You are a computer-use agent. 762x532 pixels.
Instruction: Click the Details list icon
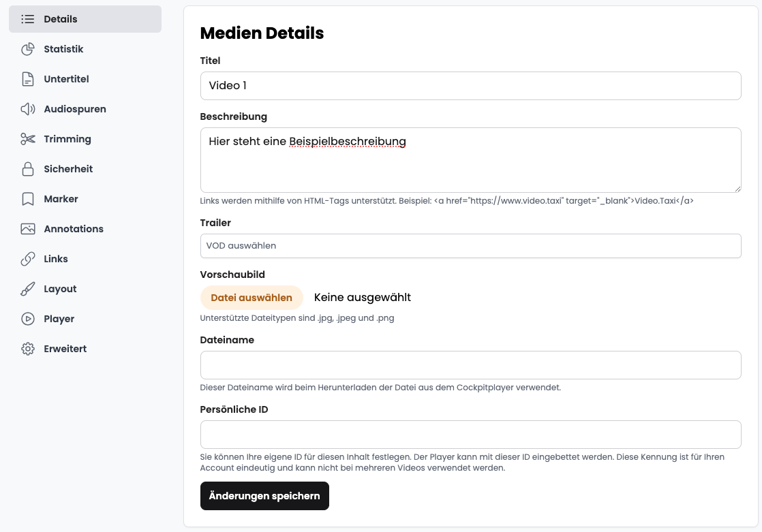(28, 19)
